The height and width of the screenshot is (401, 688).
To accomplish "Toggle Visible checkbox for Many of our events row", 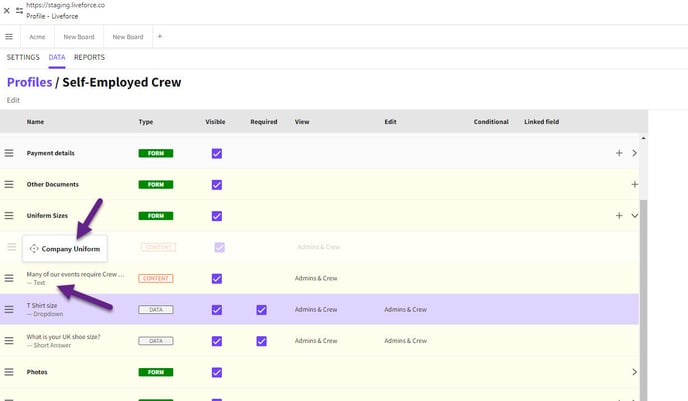I will [x=217, y=279].
